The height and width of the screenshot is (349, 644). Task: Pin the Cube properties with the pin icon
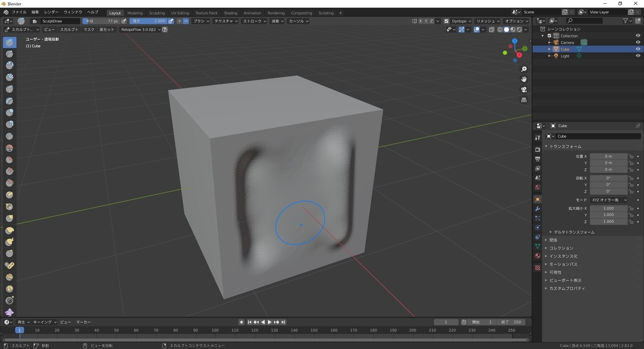point(638,126)
